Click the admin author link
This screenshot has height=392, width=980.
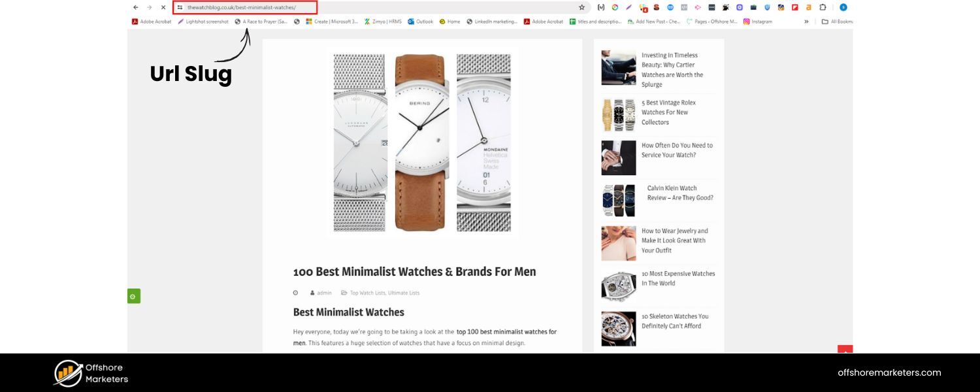pos(324,293)
